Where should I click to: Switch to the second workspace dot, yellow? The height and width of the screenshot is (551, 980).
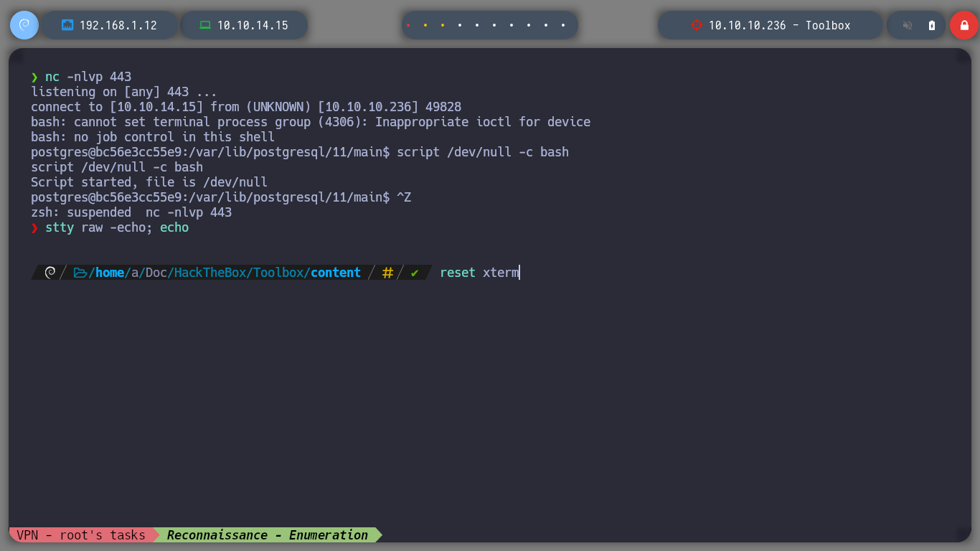425,25
